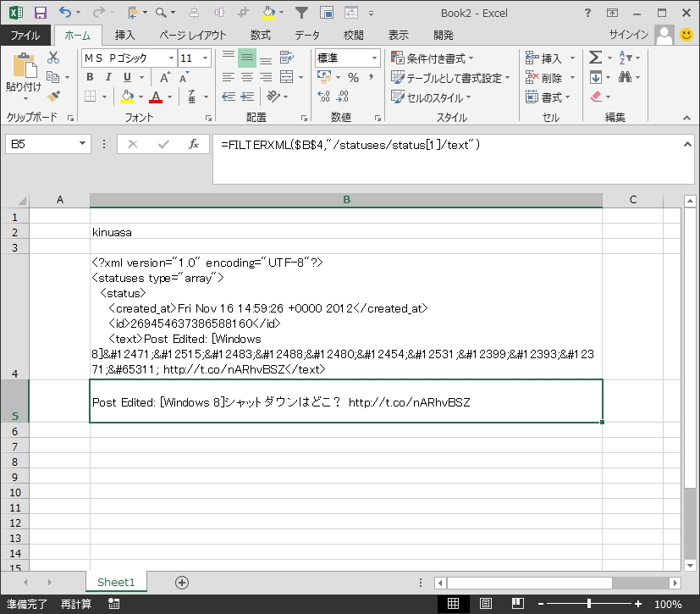Switch to the 数式 ribbon tab

click(x=260, y=35)
